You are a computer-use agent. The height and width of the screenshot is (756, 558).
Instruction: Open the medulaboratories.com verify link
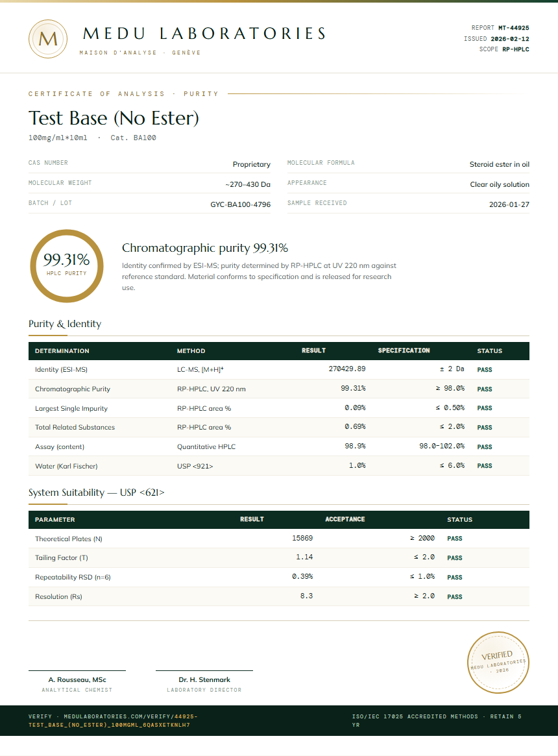tap(113, 721)
